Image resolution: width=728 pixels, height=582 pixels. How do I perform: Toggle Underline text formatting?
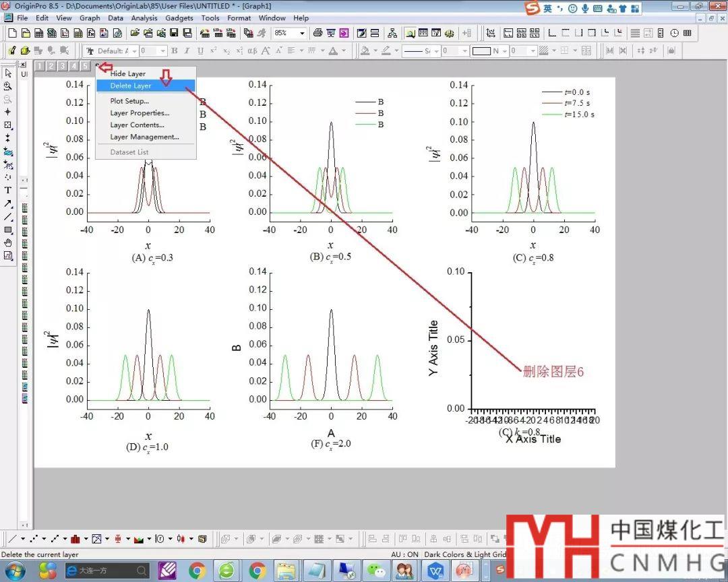pyautogui.click(x=200, y=51)
